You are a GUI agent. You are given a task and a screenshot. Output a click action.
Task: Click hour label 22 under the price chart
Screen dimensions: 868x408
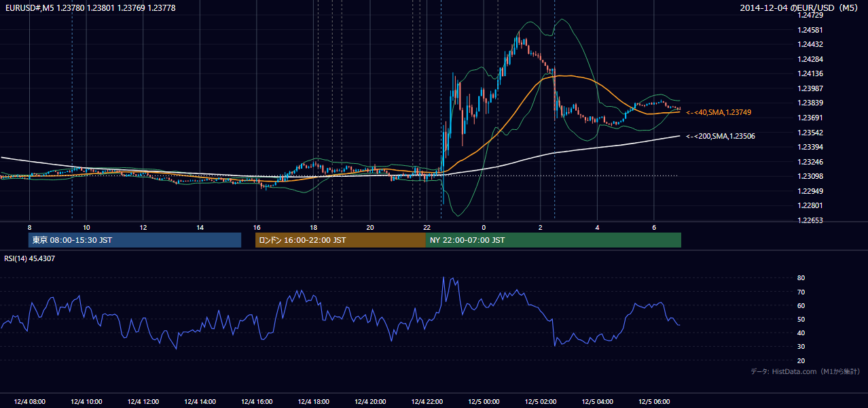click(427, 227)
